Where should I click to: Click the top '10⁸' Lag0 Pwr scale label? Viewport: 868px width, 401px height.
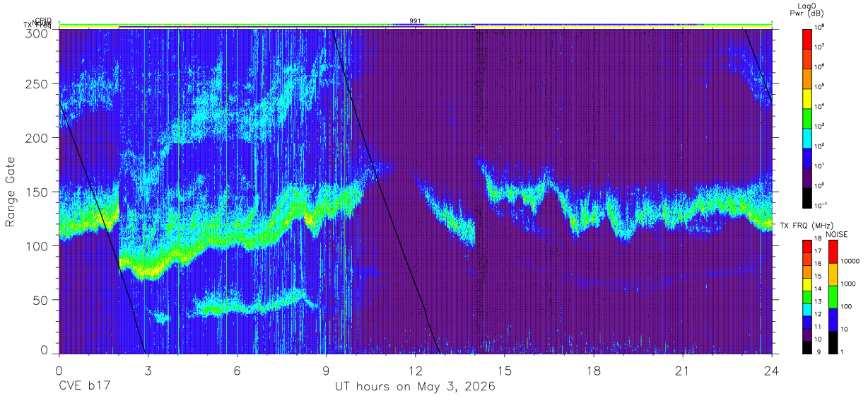click(821, 28)
